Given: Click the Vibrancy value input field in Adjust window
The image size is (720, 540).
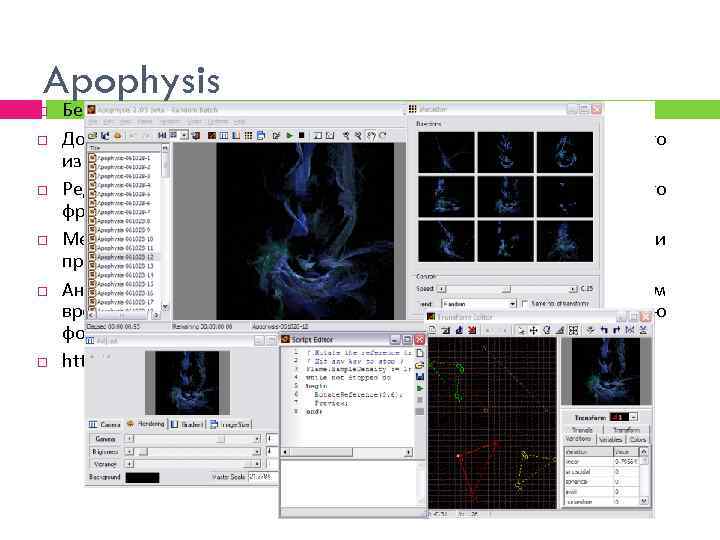Looking at the screenshot, I should 271,464.
